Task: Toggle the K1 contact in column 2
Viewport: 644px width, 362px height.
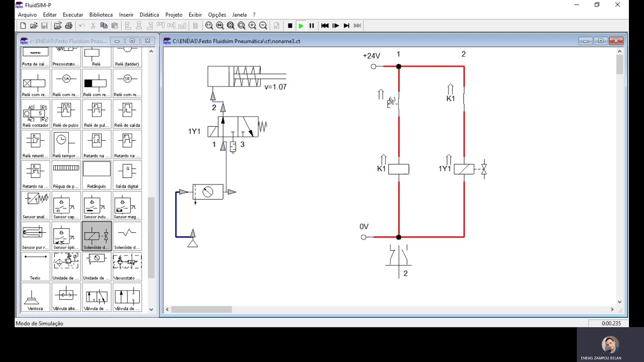Action: point(463,99)
